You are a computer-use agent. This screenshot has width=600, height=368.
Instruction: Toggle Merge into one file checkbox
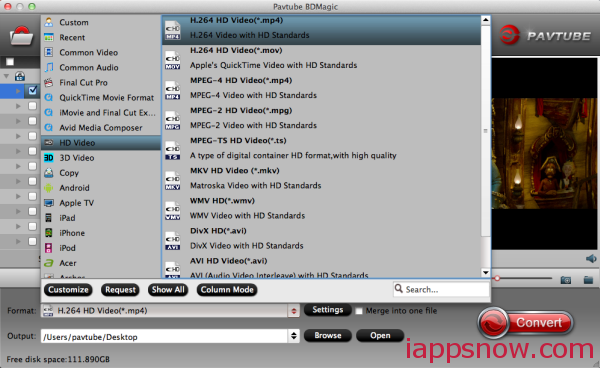(359, 311)
